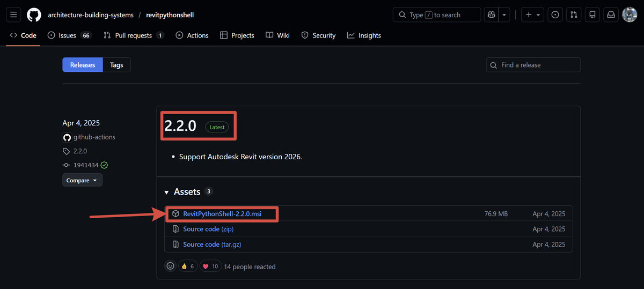Viewport: 644px width, 289px height.
Task: Select the Releases button
Action: tap(83, 65)
